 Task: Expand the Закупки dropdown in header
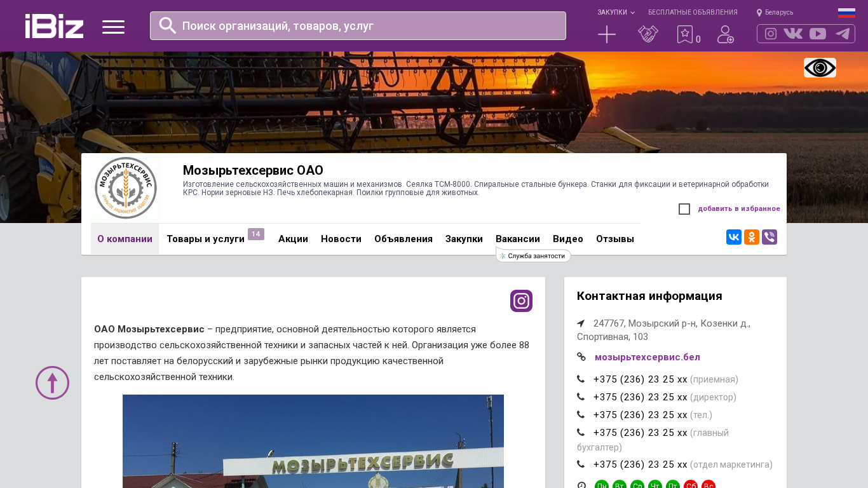(x=616, y=13)
